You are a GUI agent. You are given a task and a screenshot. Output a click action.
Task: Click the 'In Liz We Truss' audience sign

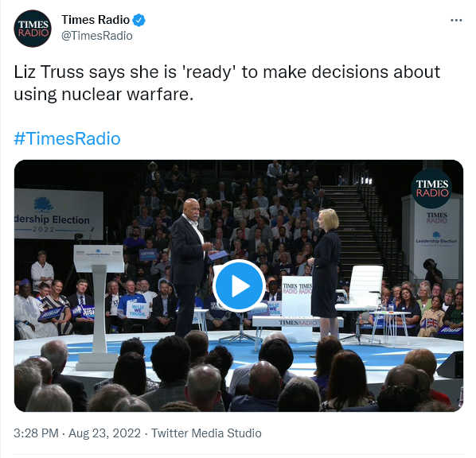tap(138, 311)
